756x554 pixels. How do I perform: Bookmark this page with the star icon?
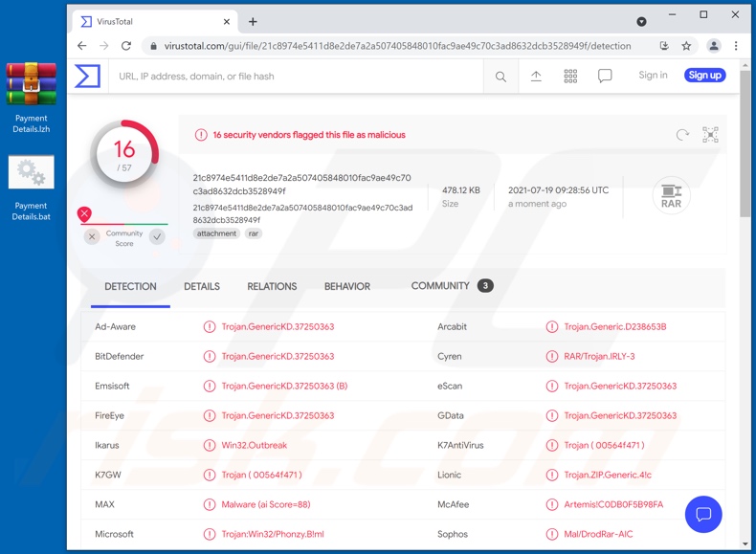click(686, 46)
